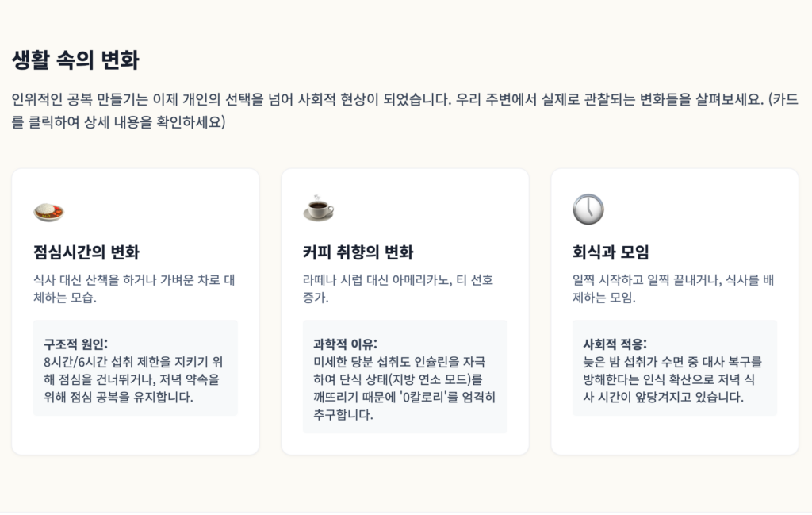This screenshot has height=515, width=812.
Task: Click the 사회적 적응 label
Action: [x=615, y=344]
